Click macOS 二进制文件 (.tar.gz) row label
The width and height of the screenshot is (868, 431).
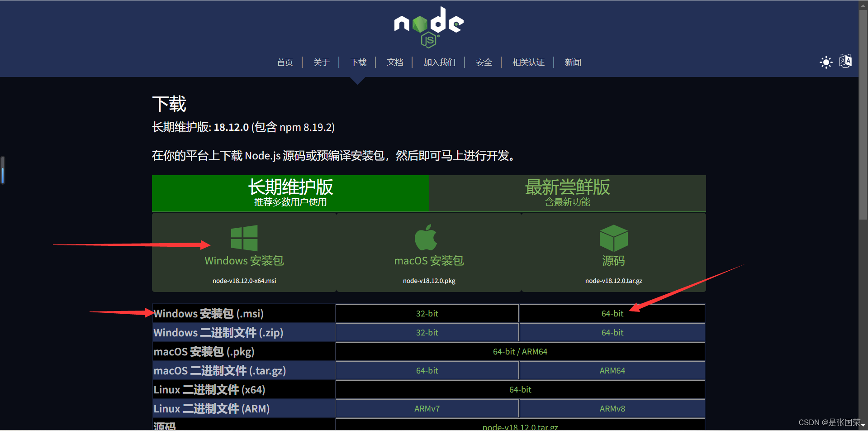220,370
